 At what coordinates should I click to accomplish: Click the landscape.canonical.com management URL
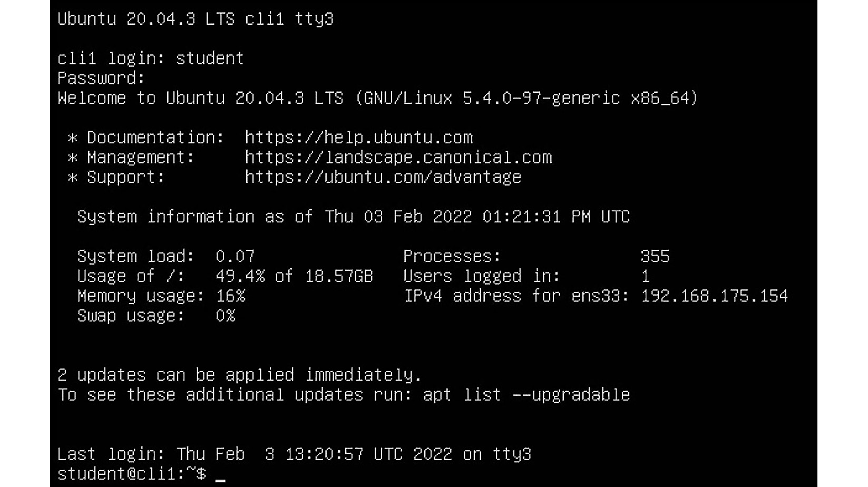(x=398, y=158)
